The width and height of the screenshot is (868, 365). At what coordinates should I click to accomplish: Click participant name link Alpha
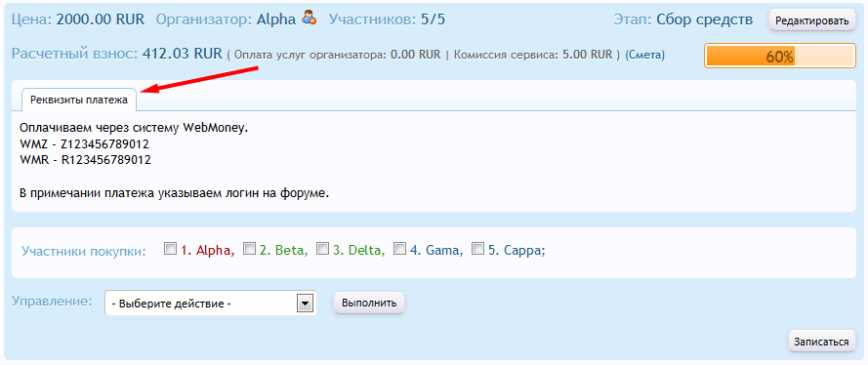coord(213,251)
